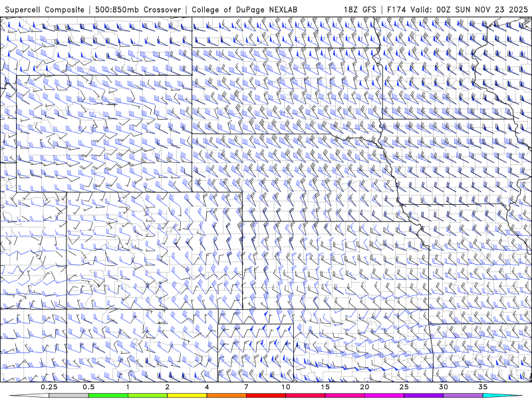Viewport: 532px width, 399px height.
Task: Click the 'F174' forecast hour text
Action: coord(397,9)
